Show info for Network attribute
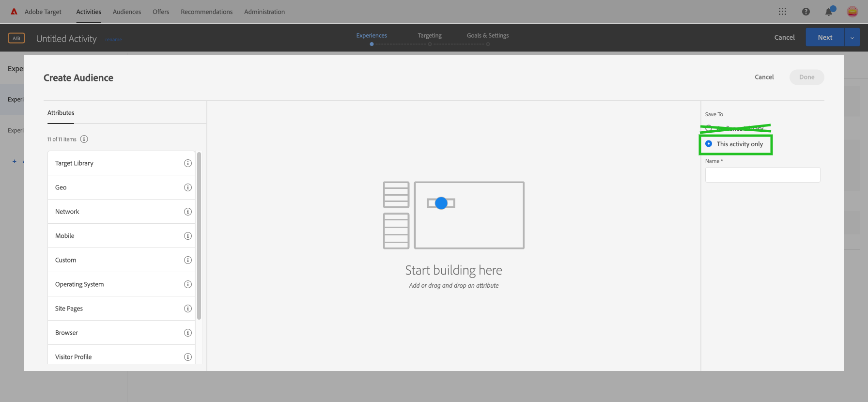Viewport: 868px width, 402px height. 188,212
